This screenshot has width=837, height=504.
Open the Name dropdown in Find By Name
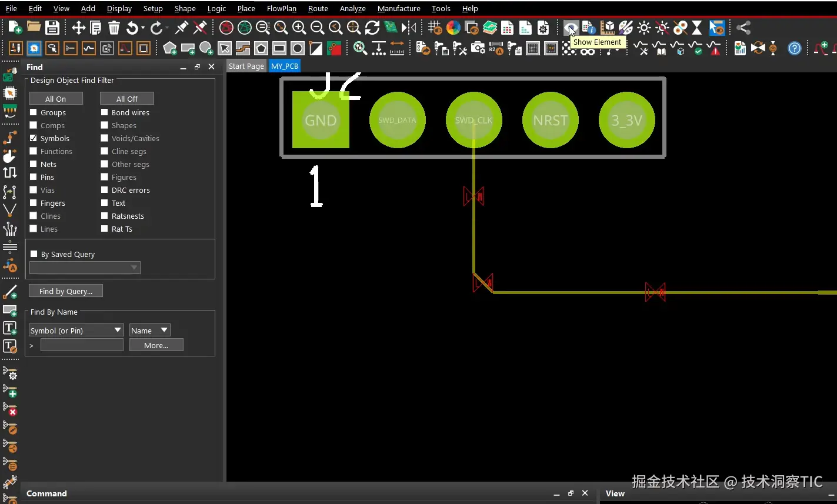click(x=150, y=331)
